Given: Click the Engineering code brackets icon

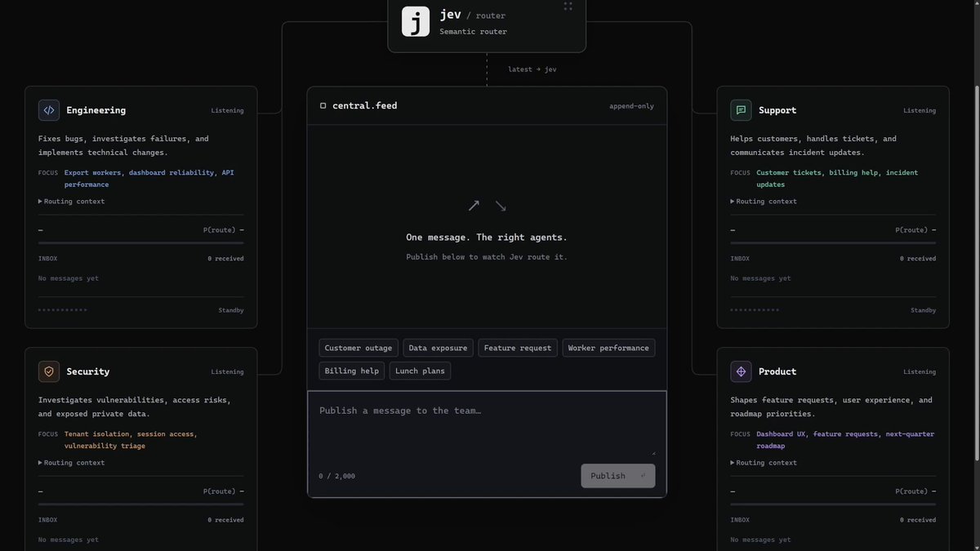Looking at the screenshot, I should pyautogui.click(x=49, y=110).
